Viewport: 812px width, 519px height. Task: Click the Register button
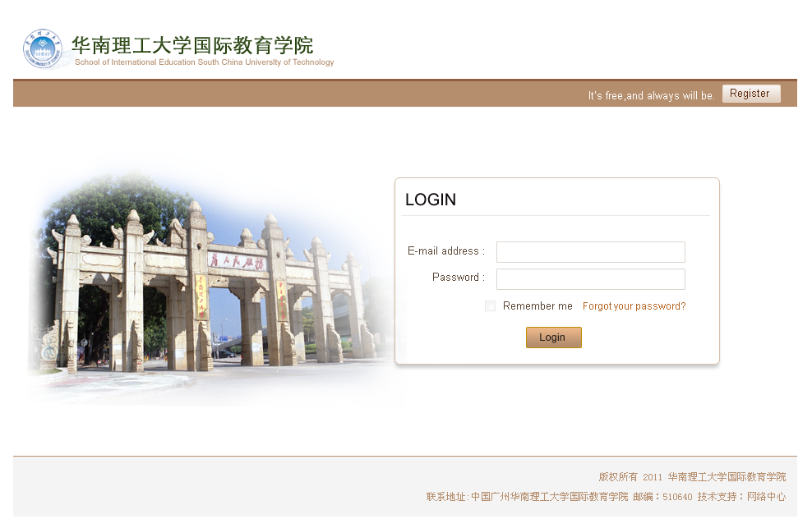(751, 94)
